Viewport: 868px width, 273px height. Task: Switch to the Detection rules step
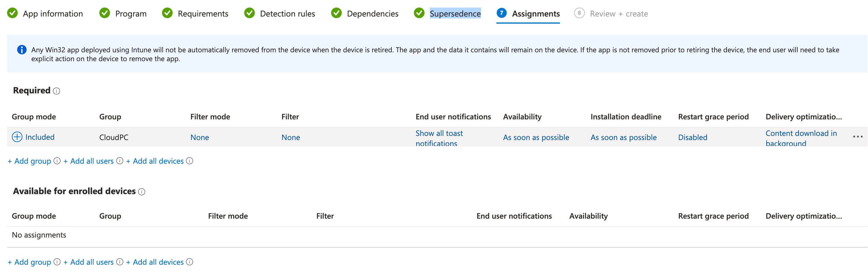click(287, 14)
